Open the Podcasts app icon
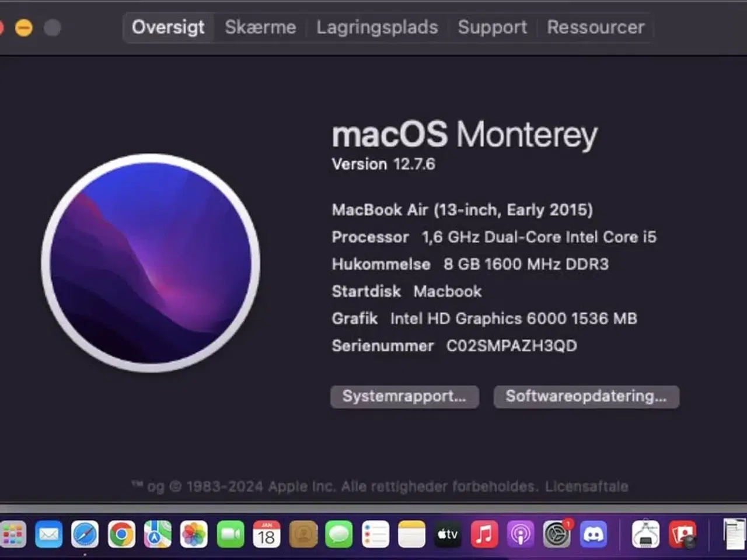 [519, 534]
